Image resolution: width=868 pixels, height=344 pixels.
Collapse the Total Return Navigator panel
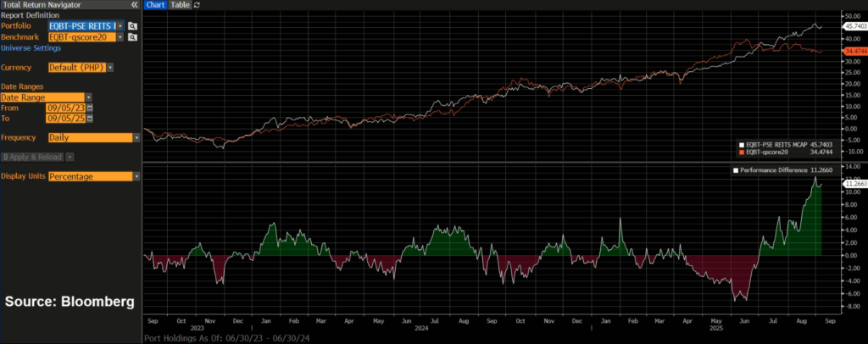(x=135, y=5)
